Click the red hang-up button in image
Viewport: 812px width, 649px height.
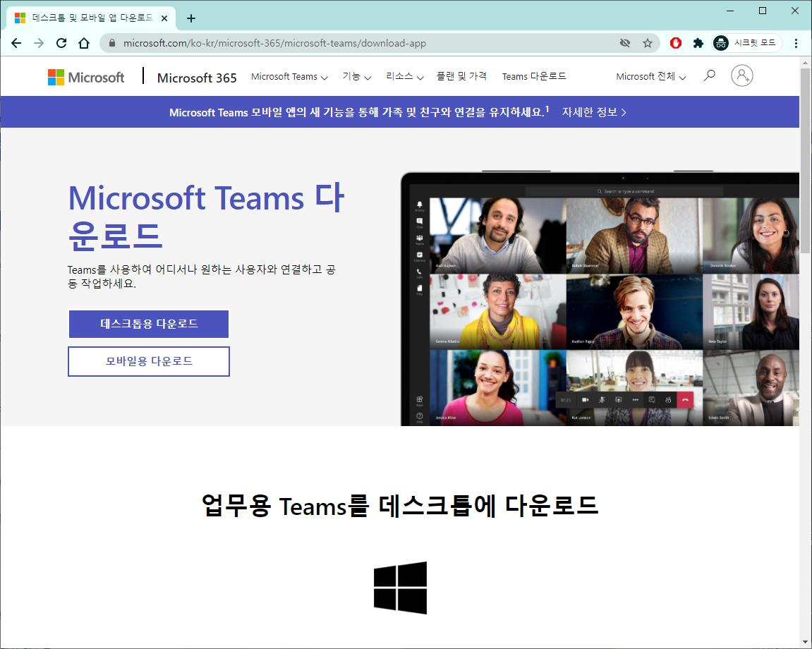[x=685, y=400]
